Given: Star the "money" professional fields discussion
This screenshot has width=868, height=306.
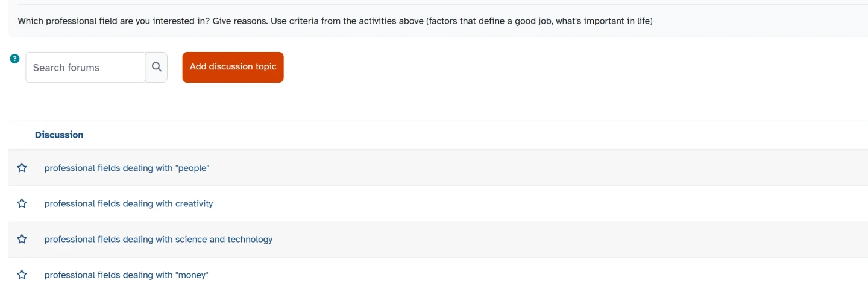Looking at the screenshot, I should [22, 275].
